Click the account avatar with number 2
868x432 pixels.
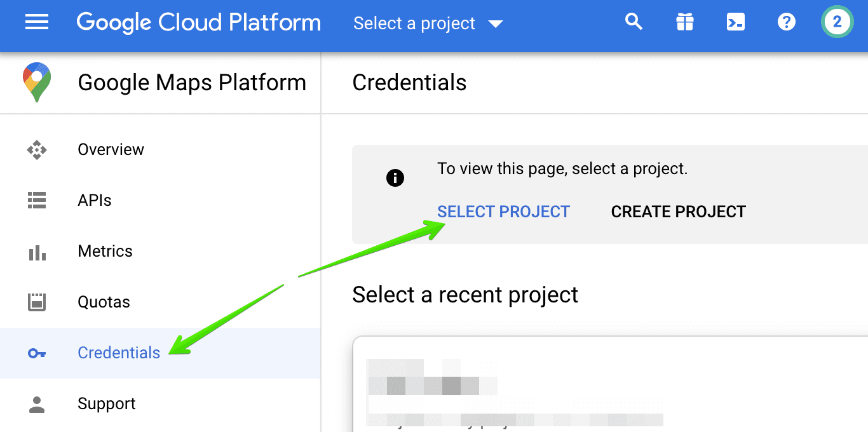(837, 23)
